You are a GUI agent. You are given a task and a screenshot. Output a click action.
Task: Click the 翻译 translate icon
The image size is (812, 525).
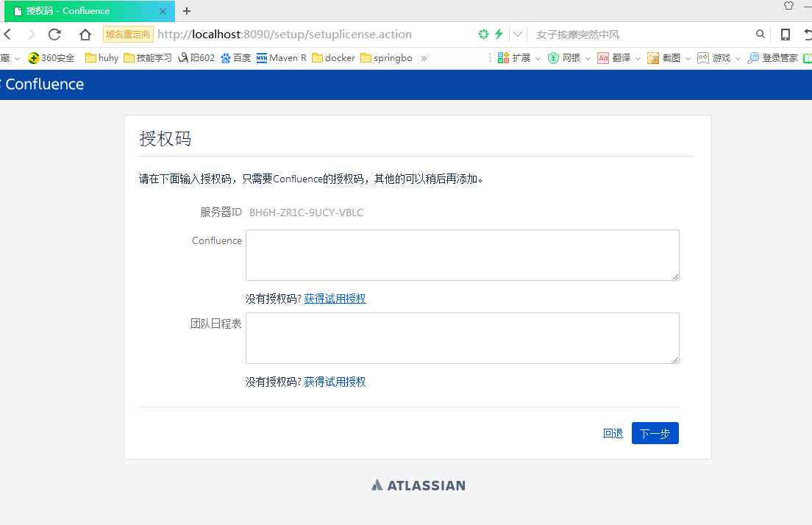point(603,58)
